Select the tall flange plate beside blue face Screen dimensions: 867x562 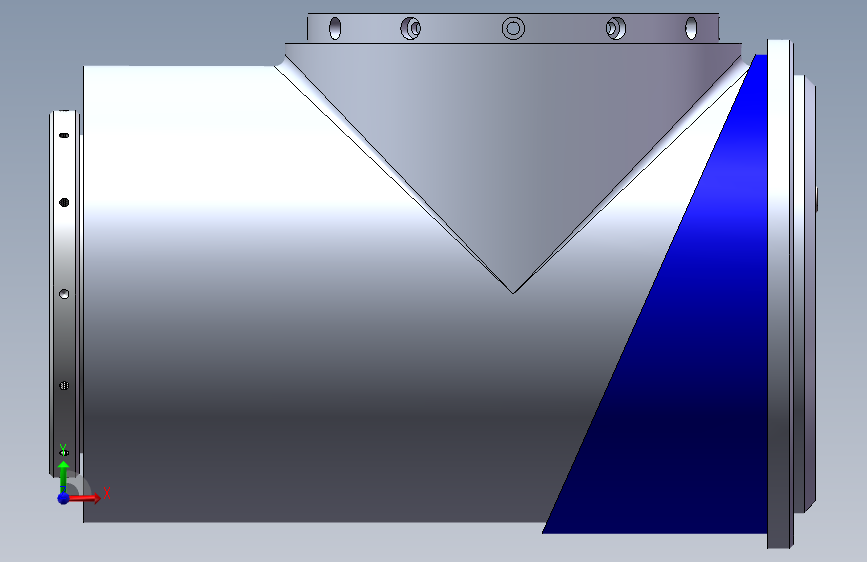point(780,293)
